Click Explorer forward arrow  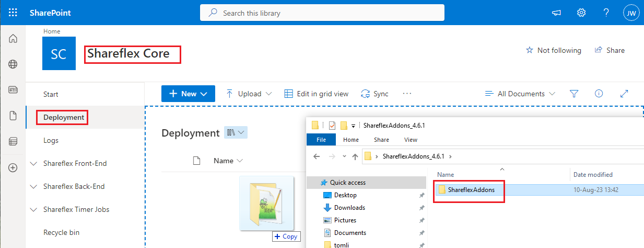(x=331, y=156)
